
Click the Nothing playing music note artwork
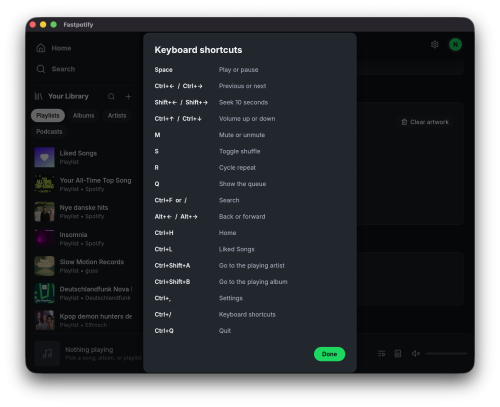(47, 353)
